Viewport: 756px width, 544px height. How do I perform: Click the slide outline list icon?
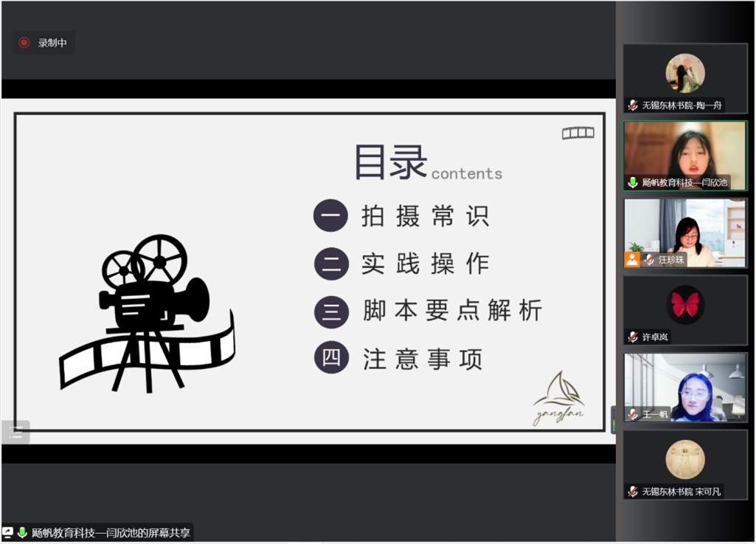(x=15, y=432)
